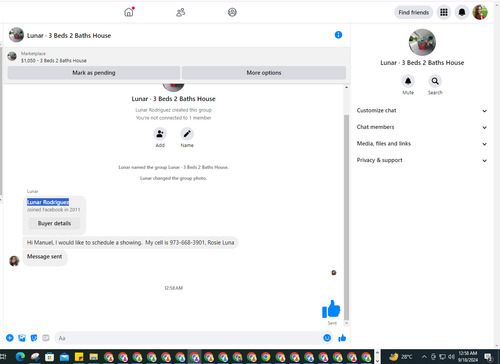This screenshot has width=500, height=364.
Task: Click the chat vertical scrollbar
Action: point(346,217)
